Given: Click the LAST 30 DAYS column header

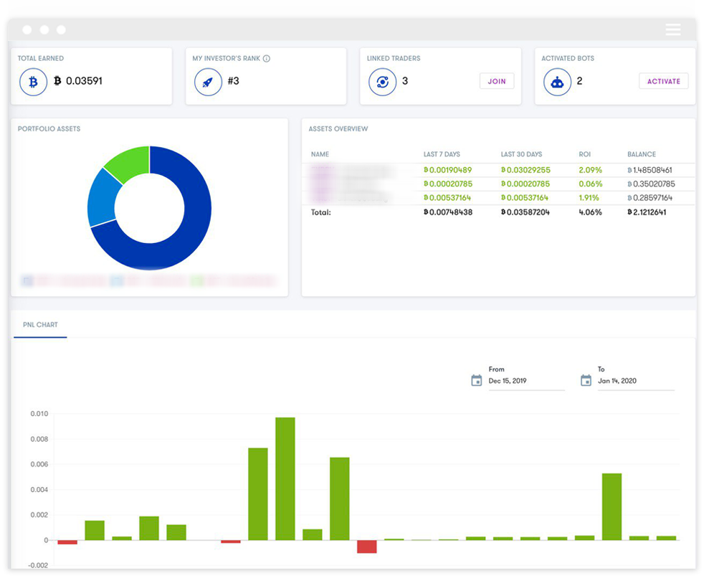Looking at the screenshot, I should [x=521, y=154].
